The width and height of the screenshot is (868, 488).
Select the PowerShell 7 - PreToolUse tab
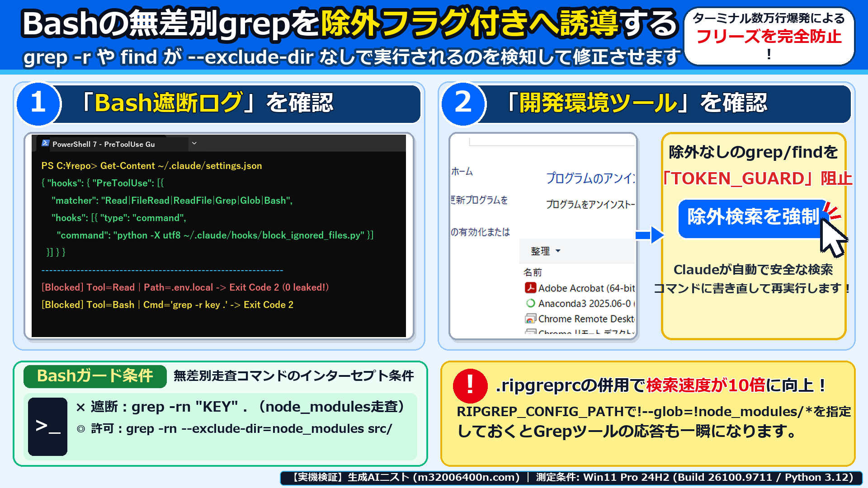(x=112, y=144)
